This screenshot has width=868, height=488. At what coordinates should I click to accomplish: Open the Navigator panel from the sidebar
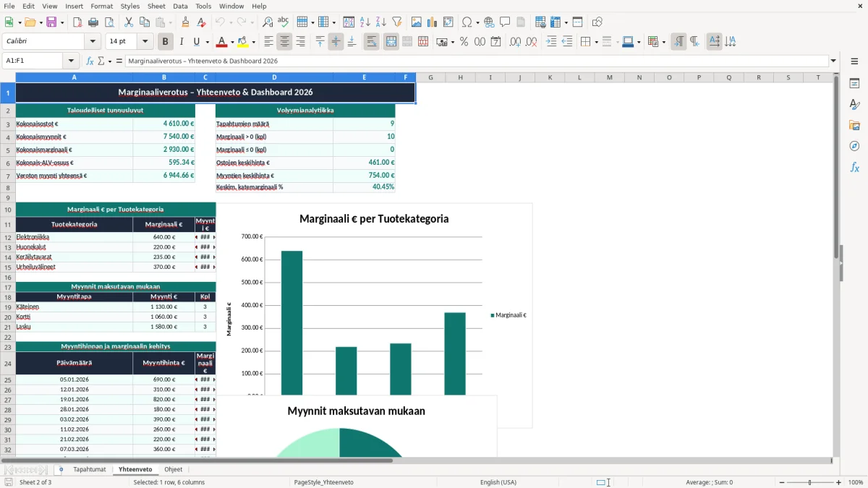click(854, 146)
